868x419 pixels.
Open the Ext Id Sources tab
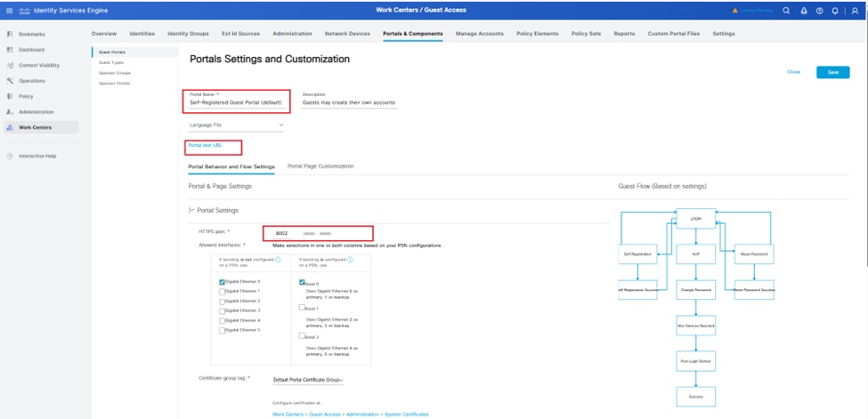[240, 34]
